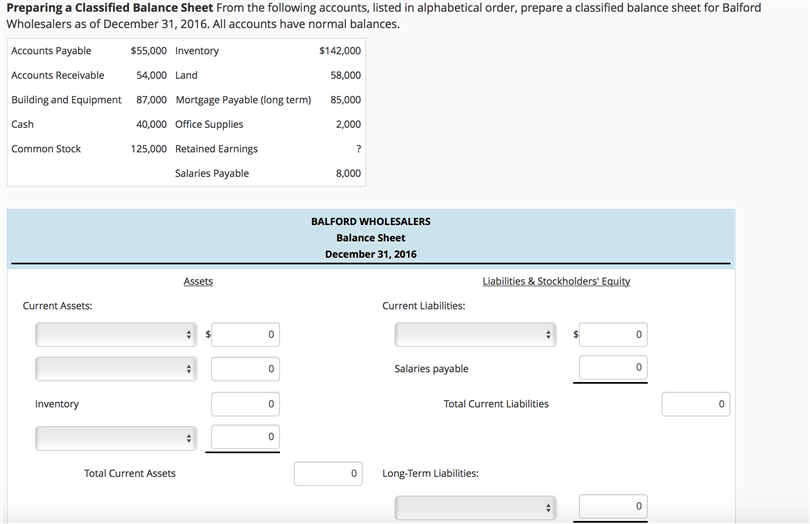810x524 pixels.
Task: Click the Salaries Payable 8,000 value
Action: pos(348,174)
